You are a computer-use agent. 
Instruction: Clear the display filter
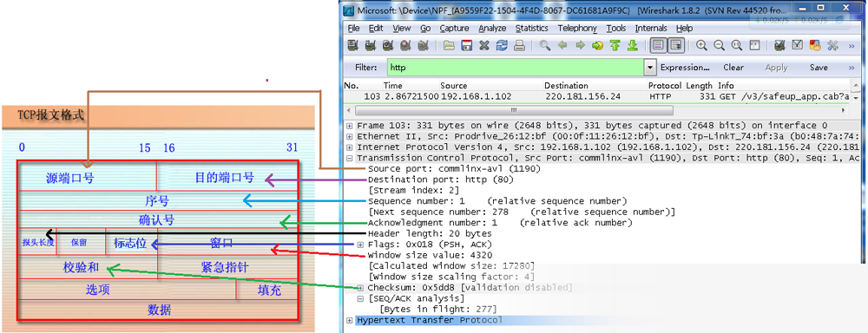[733, 68]
